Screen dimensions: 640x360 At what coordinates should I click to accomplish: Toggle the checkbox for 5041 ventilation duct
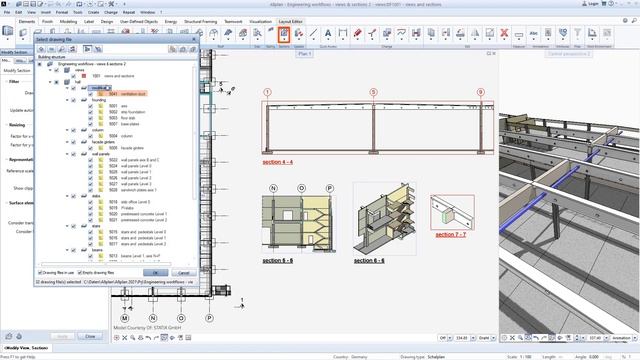coord(91,94)
